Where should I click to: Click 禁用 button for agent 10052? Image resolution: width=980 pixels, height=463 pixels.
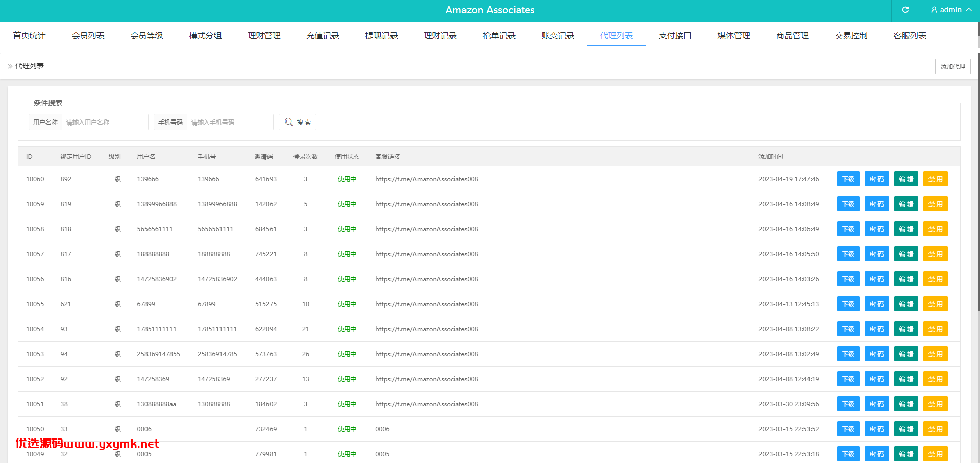tap(935, 379)
